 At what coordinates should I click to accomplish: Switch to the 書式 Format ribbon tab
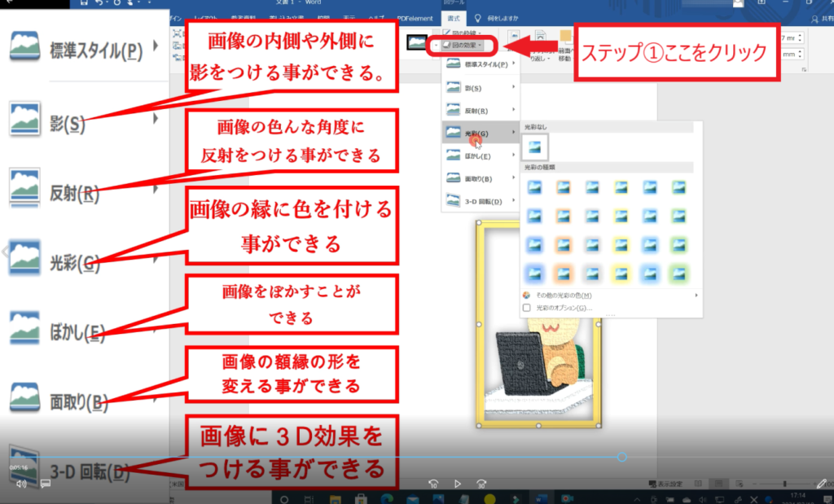click(x=452, y=17)
